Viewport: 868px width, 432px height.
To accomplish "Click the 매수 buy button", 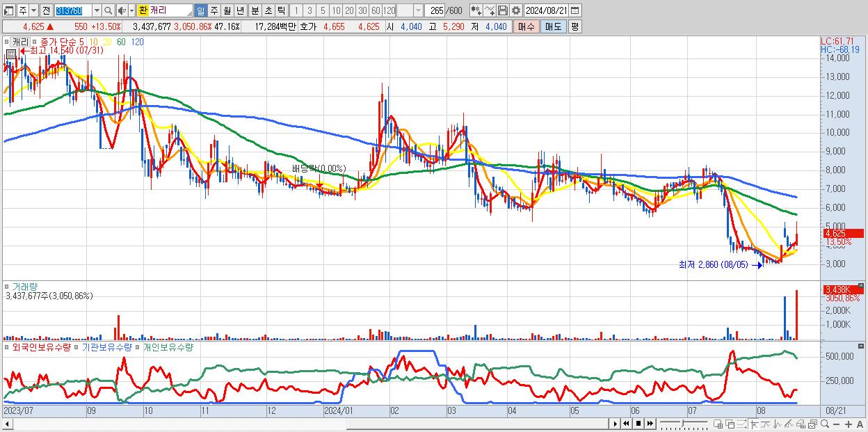I will point(527,26).
